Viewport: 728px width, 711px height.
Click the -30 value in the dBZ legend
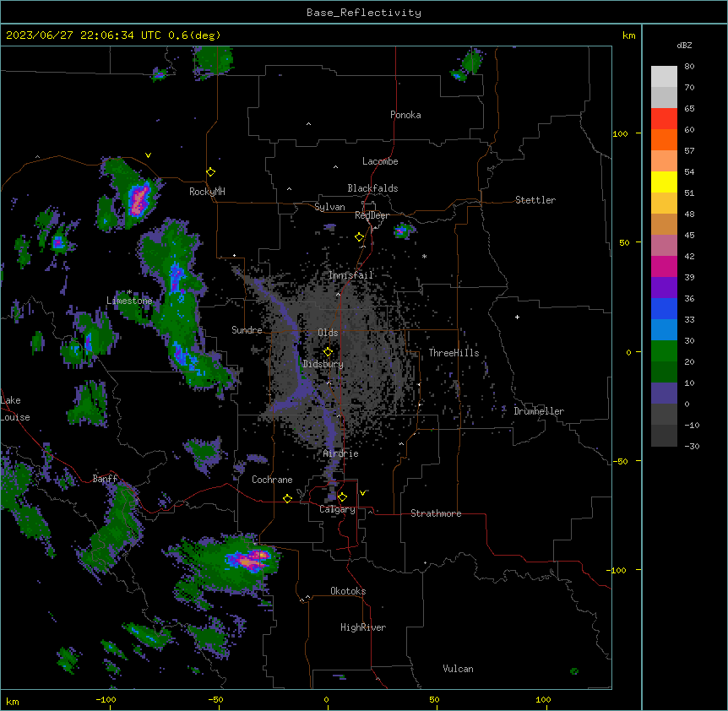point(692,446)
